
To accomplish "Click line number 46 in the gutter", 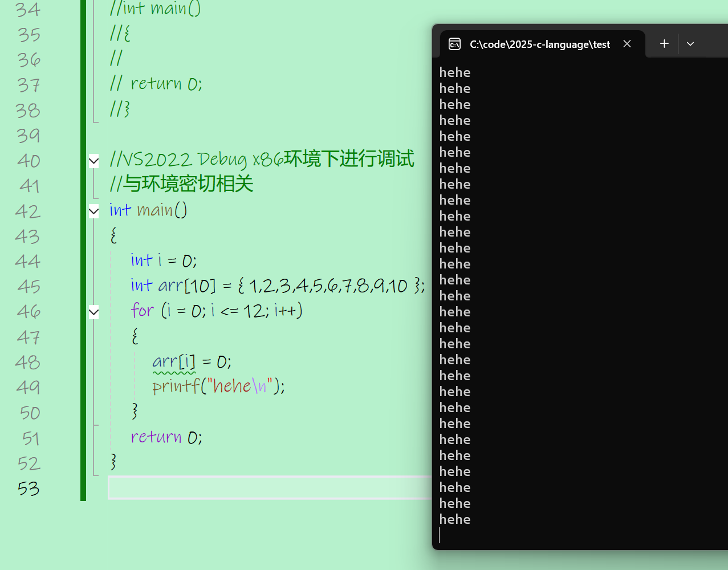I will click(x=29, y=311).
